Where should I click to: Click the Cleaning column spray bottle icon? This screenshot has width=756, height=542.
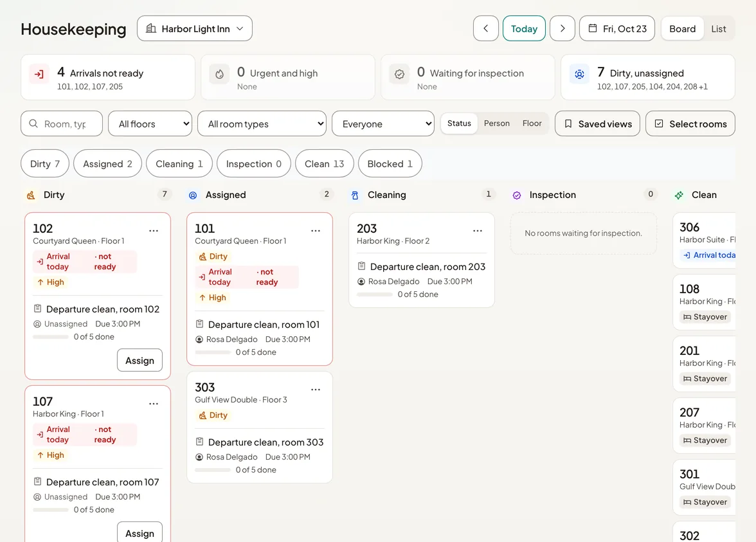(355, 195)
